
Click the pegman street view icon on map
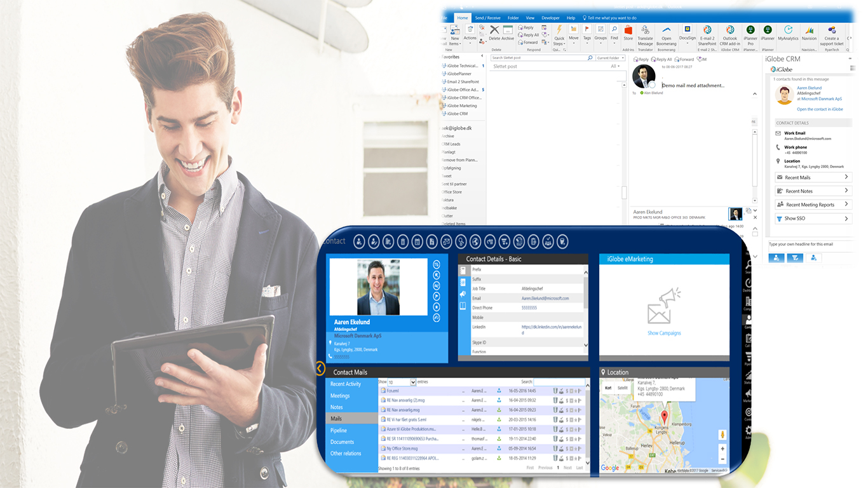[722, 435]
